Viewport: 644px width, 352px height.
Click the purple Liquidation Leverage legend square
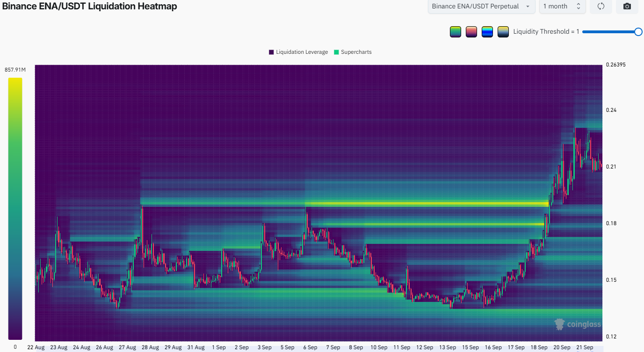[x=271, y=52]
